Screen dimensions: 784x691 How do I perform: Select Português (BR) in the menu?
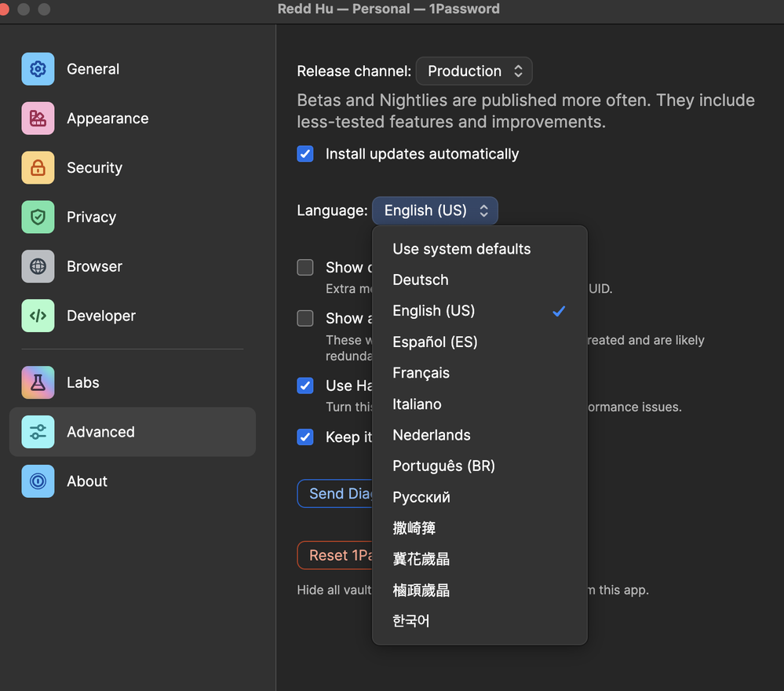pyautogui.click(x=480, y=466)
